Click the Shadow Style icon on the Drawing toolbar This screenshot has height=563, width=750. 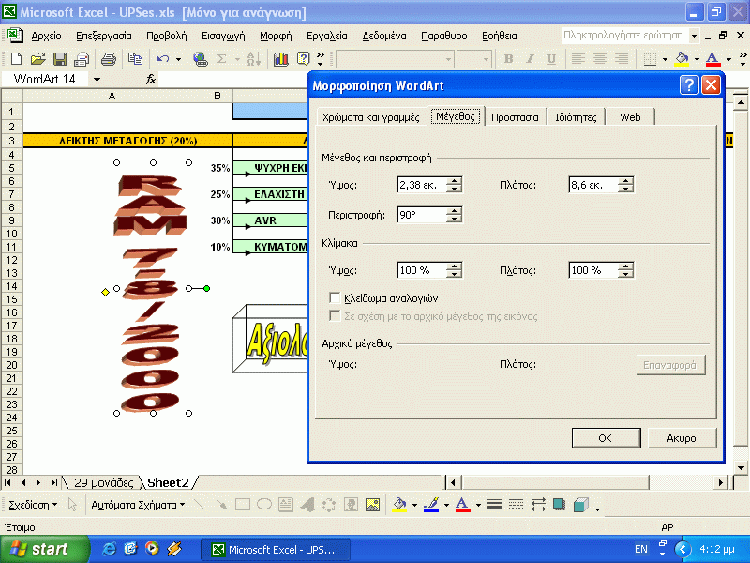pos(558,505)
